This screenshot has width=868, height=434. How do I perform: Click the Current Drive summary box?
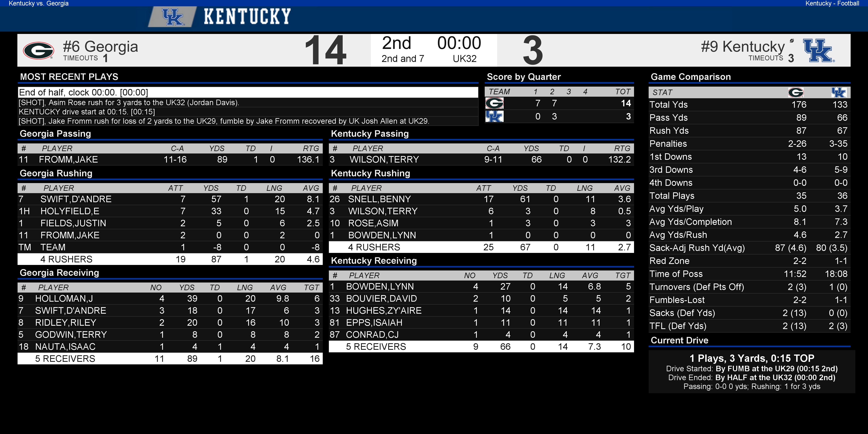[752, 372]
